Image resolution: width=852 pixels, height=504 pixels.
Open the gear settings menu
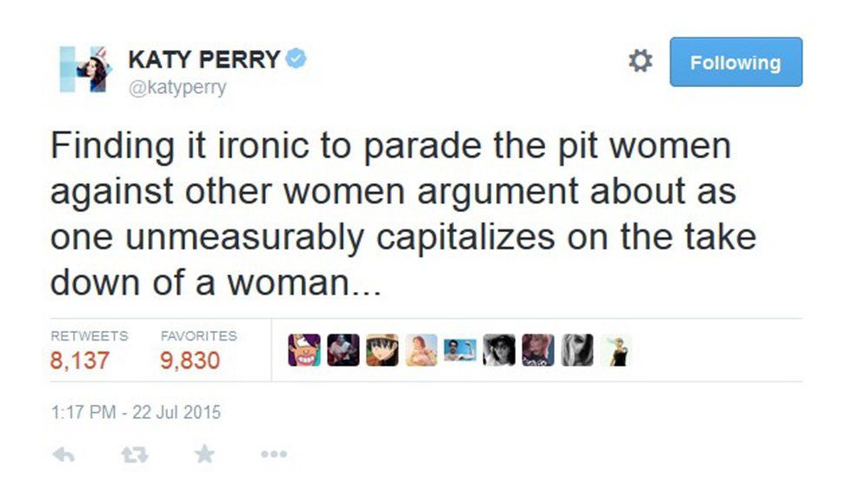(640, 62)
